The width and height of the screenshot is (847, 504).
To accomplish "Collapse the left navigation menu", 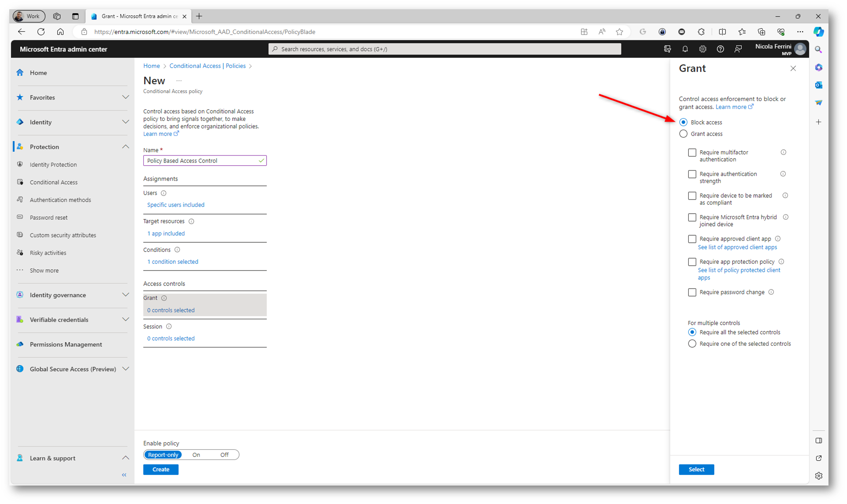I will point(124,475).
